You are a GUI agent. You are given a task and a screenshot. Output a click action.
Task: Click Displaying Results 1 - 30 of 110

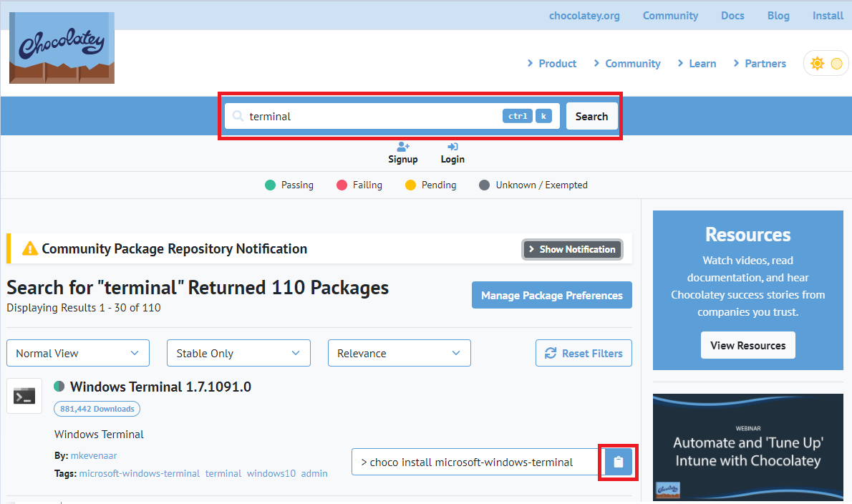(84, 307)
